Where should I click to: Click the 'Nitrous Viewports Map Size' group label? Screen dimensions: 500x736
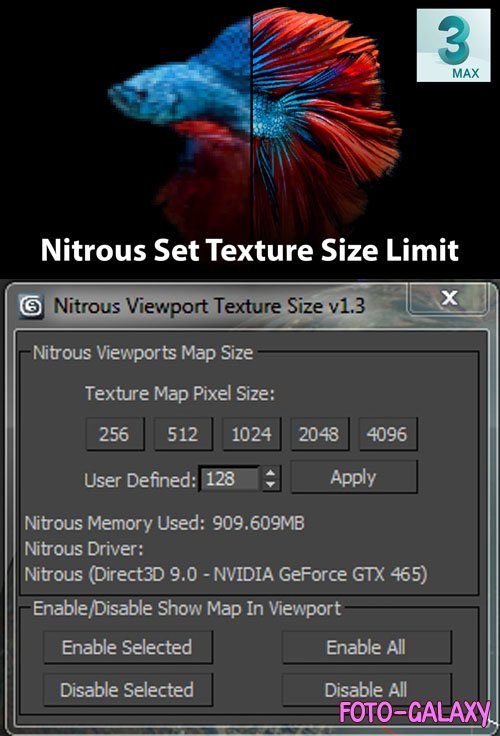(143, 353)
